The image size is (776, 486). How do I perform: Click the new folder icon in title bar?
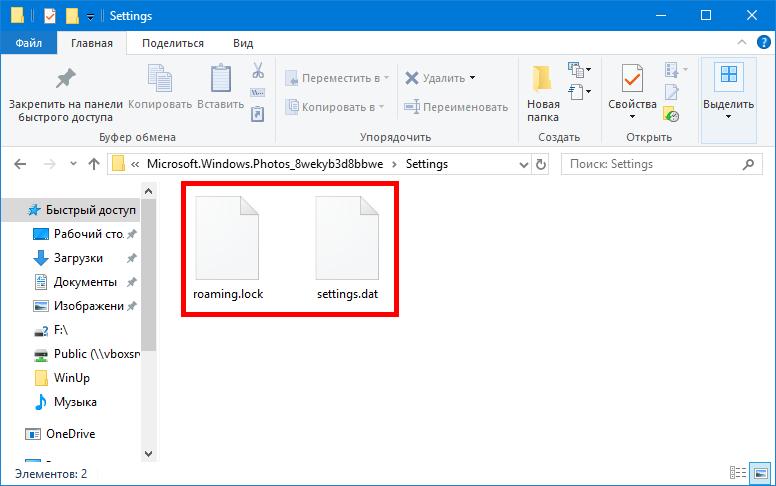click(72, 16)
